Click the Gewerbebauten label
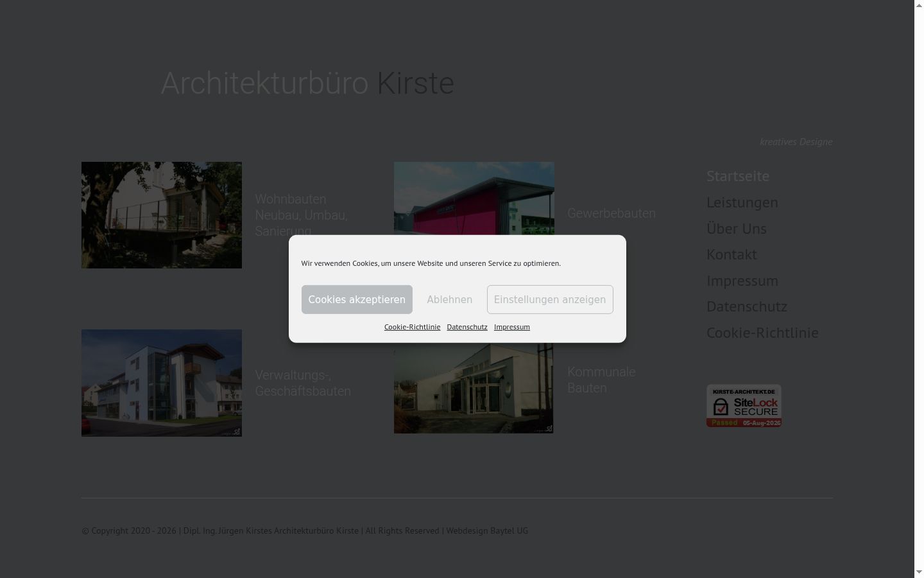924x578 pixels. click(x=612, y=213)
